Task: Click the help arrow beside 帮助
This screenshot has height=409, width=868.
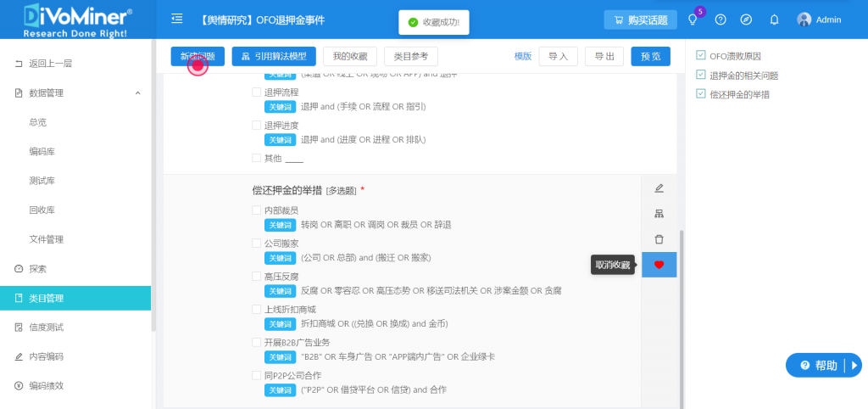Action: pyautogui.click(x=854, y=365)
